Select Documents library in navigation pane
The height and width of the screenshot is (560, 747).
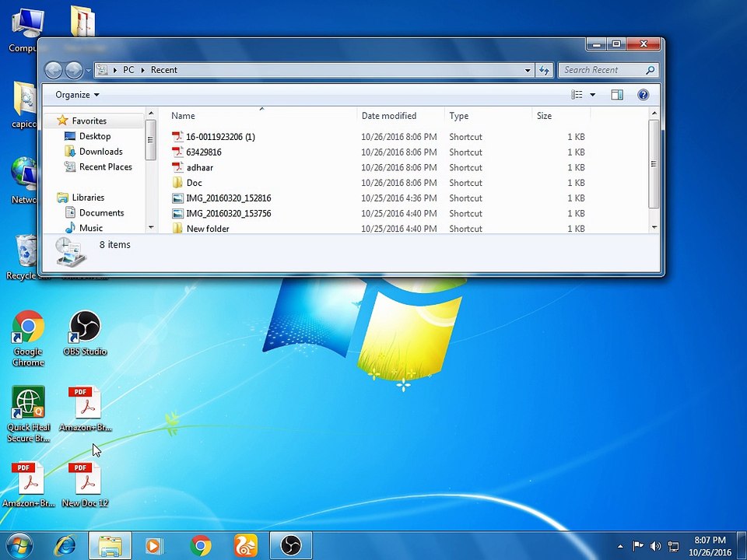tap(101, 213)
